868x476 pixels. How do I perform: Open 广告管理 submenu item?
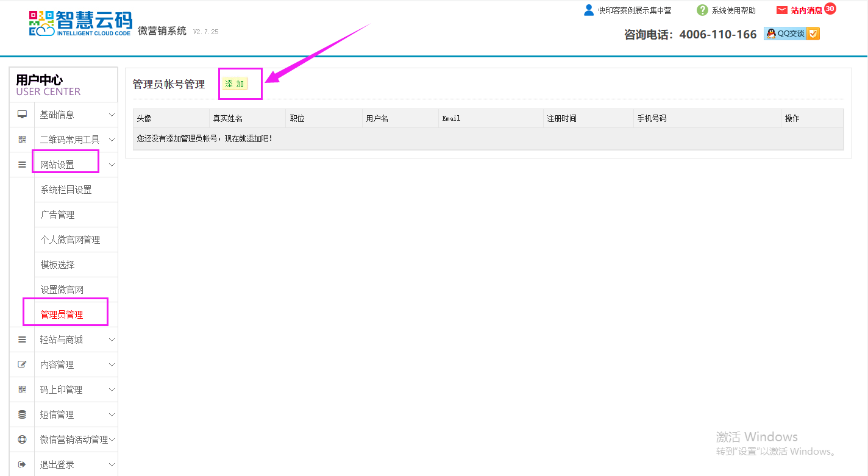(57, 215)
